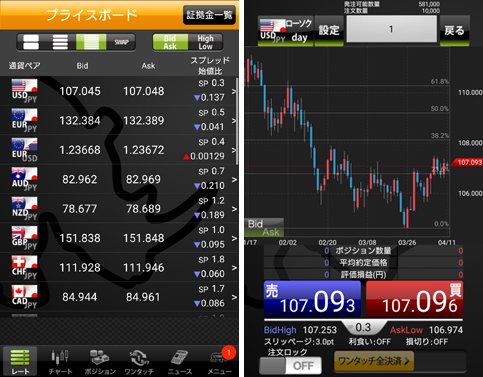Tap the EUR/USD flag icon
The width and height of the screenshot is (483, 377).
coord(24,150)
